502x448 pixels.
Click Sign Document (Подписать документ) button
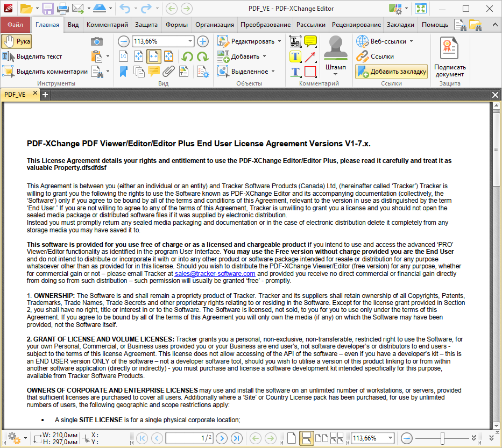(450, 57)
